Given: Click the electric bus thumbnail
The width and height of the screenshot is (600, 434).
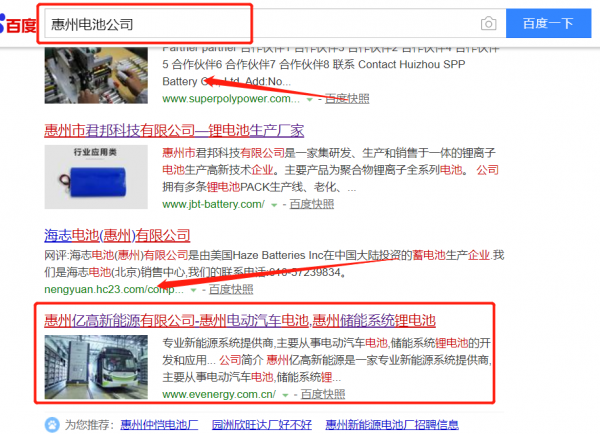Looking at the screenshot, I should [x=96, y=367].
